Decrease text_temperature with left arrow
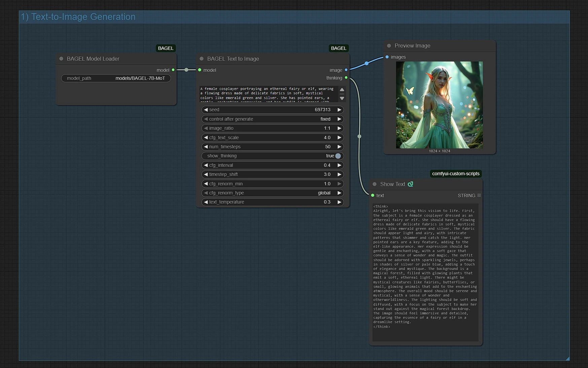This screenshot has width=588, height=368. pyautogui.click(x=206, y=202)
